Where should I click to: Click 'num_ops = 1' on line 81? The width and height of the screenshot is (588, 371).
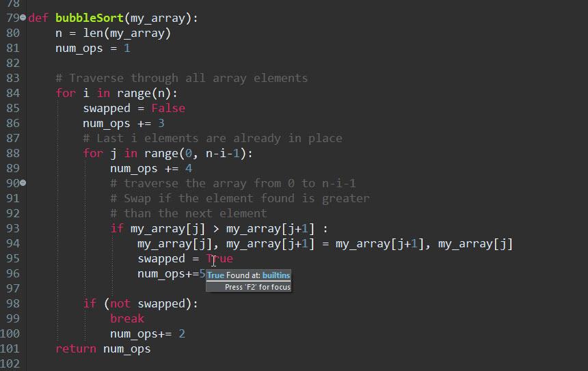tap(92, 49)
